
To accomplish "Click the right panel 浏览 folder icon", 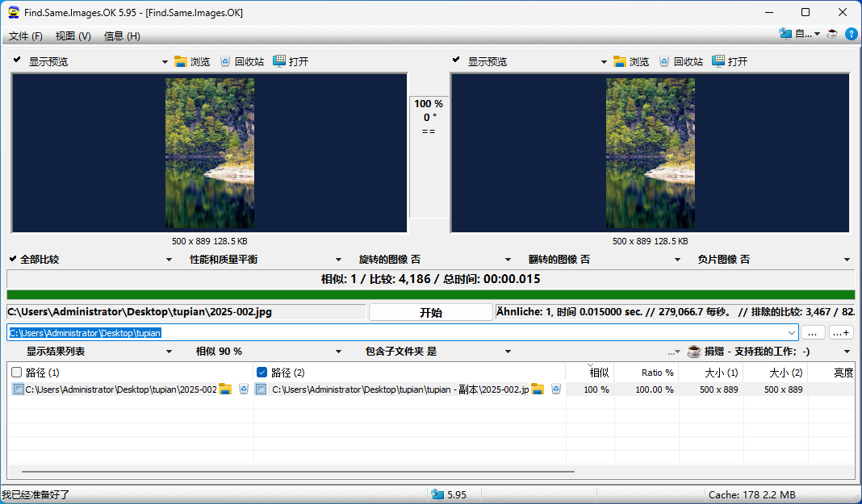I will (620, 61).
